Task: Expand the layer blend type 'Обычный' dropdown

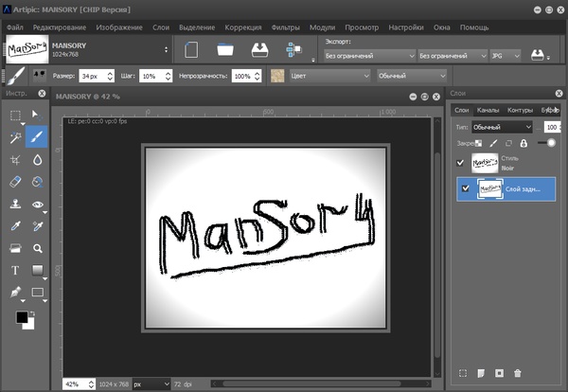Action: coord(502,127)
